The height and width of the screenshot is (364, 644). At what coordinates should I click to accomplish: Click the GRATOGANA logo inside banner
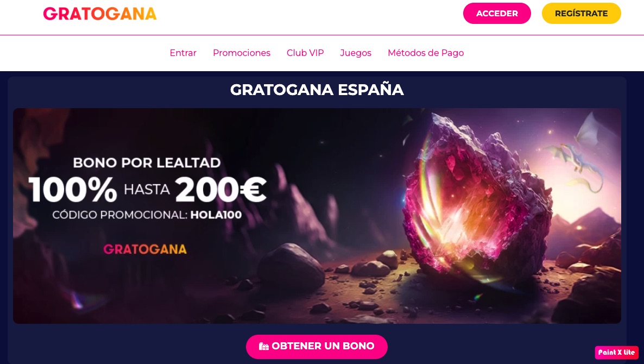[x=145, y=249]
